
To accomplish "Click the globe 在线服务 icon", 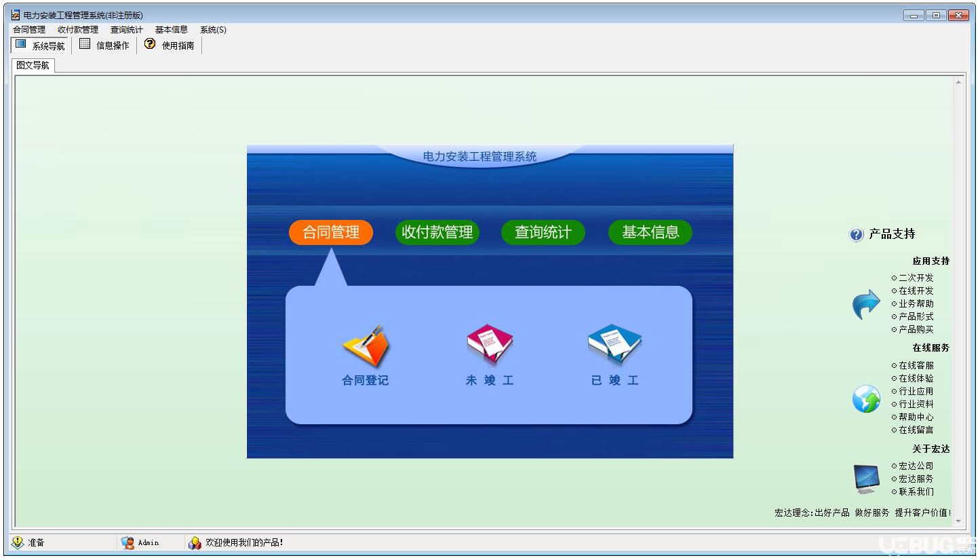I will (866, 398).
